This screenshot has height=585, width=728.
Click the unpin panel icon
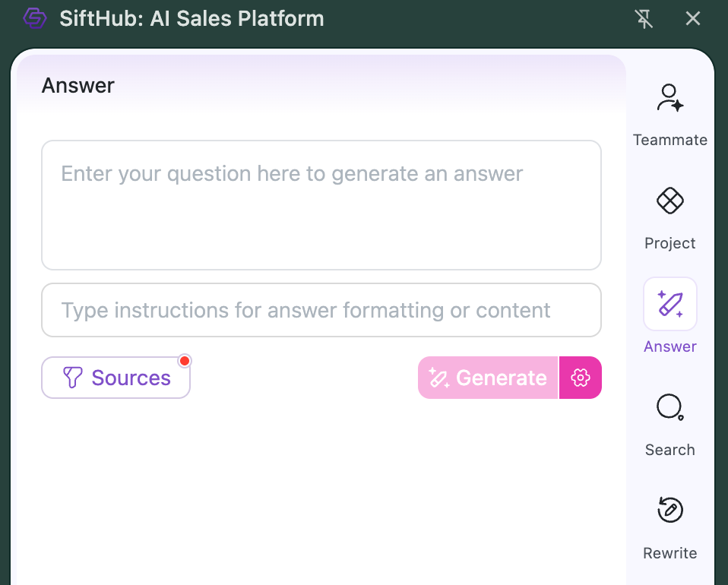[x=644, y=19]
